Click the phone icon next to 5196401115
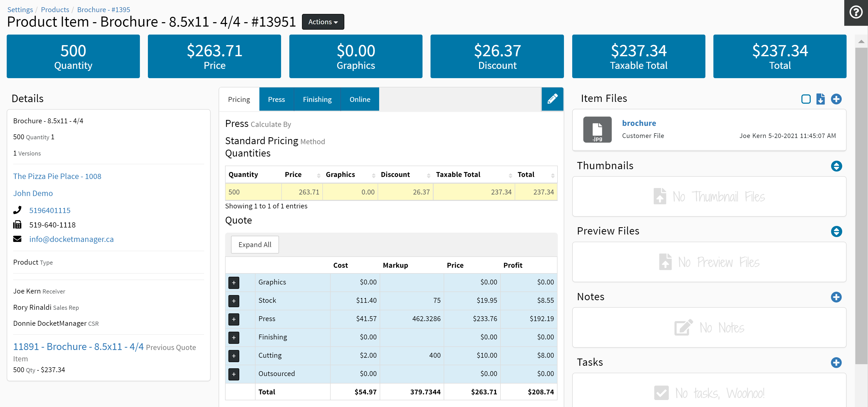 click(x=17, y=210)
